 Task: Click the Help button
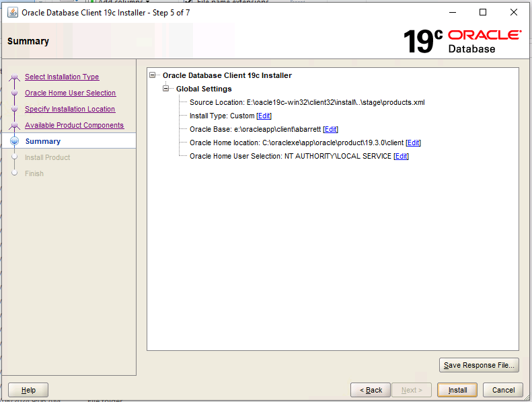click(x=28, y=390)
